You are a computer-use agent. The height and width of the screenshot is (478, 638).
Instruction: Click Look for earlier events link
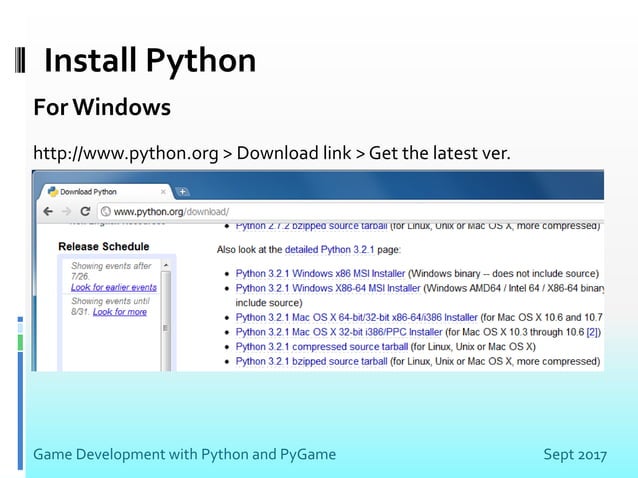click(114, 287)
